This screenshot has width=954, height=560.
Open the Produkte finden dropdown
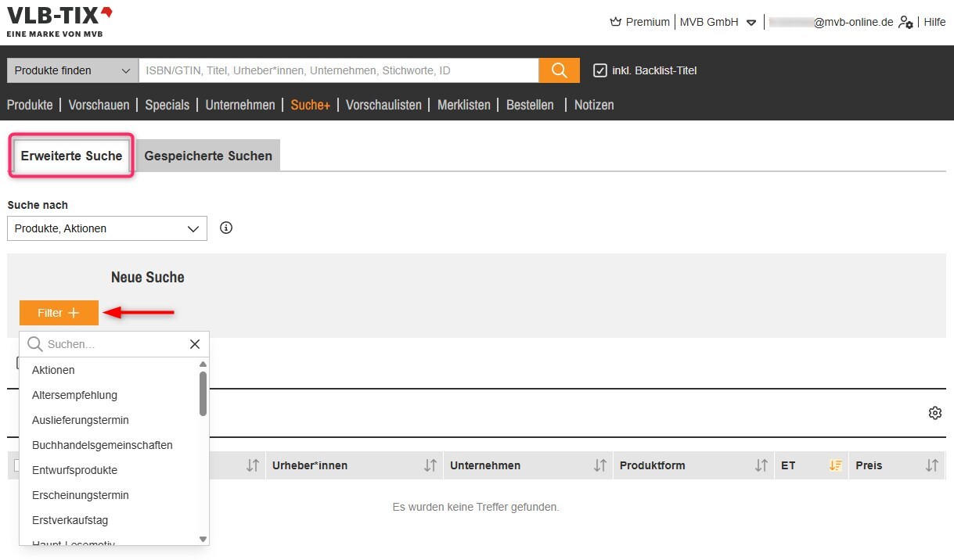(x=73, y=70)
